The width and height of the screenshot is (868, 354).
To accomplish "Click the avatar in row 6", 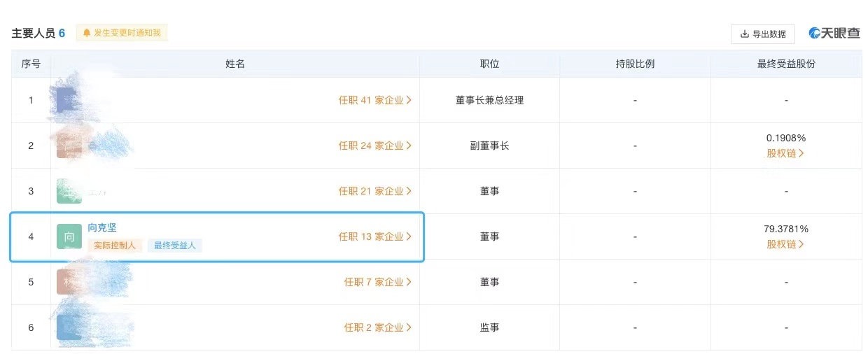I will tap(69, 327).
